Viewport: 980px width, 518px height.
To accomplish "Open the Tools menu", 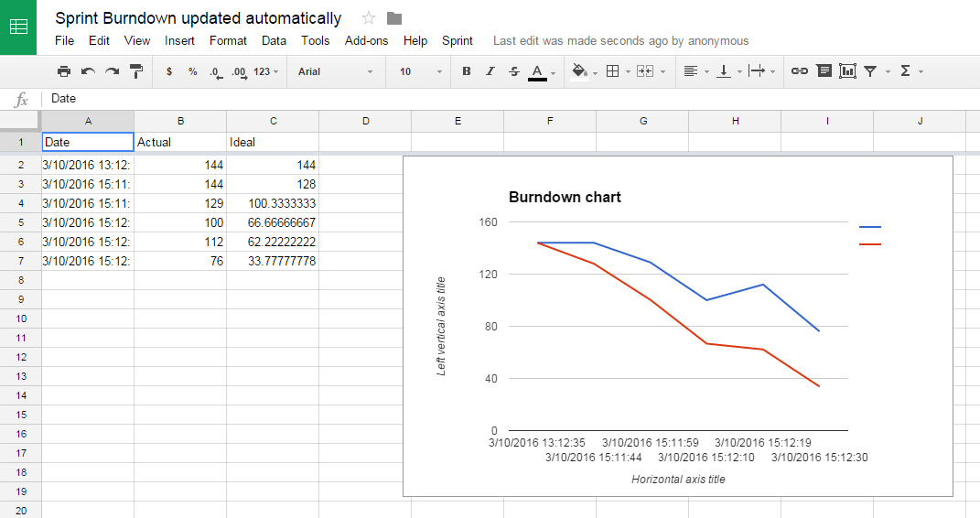I will [315, 40].
